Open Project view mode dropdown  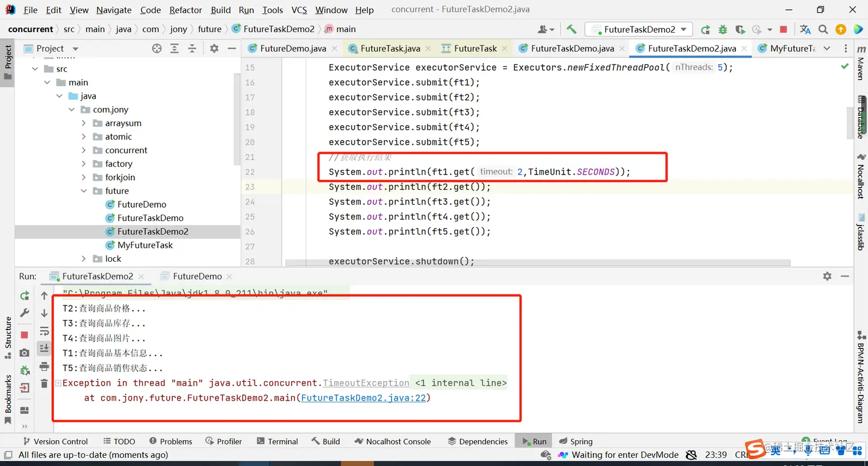tap(75, 49)
